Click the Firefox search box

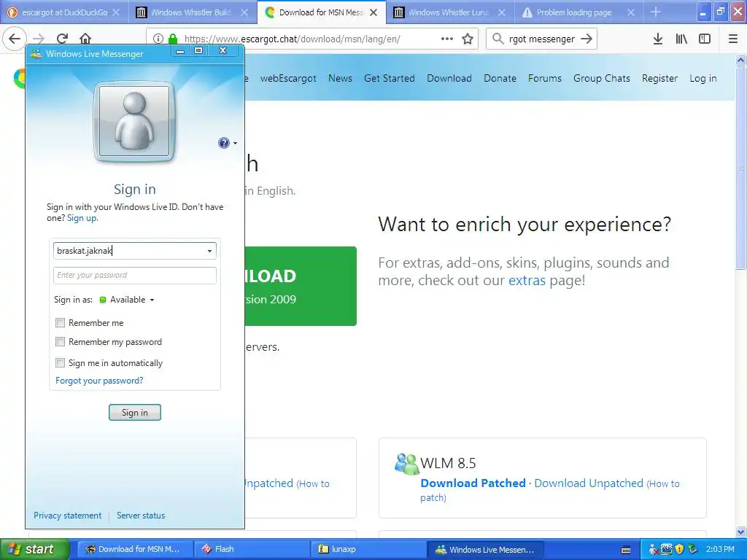pyautogui.click(x=542, y=39)
